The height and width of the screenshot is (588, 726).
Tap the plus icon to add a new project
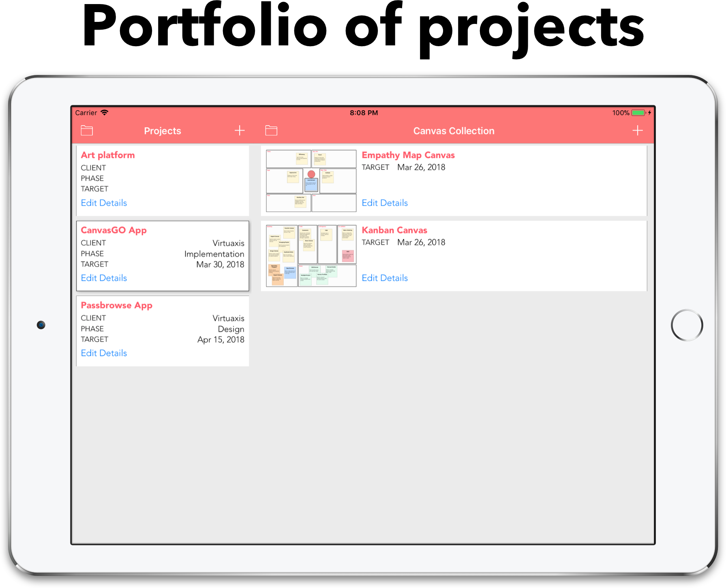pyautogui.click(x=240, y=130)
